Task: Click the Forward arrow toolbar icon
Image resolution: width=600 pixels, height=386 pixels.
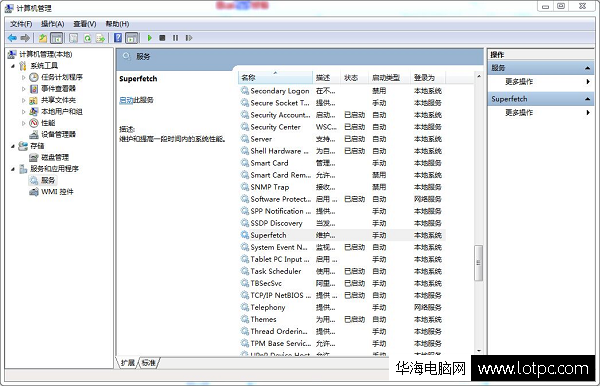Action: coord(25,38)
